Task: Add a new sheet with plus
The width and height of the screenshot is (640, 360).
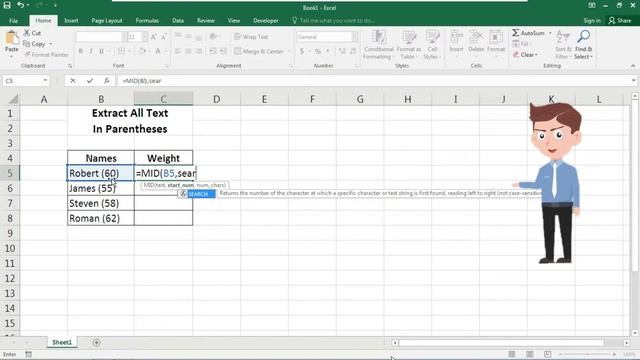Action: tap(96, 342)
